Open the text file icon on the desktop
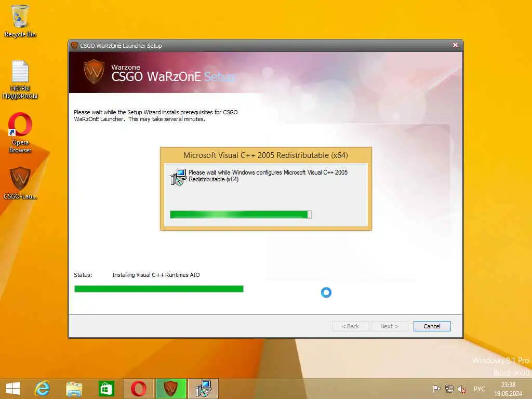Viewport: 532px width, 399px height. (20, 79)
